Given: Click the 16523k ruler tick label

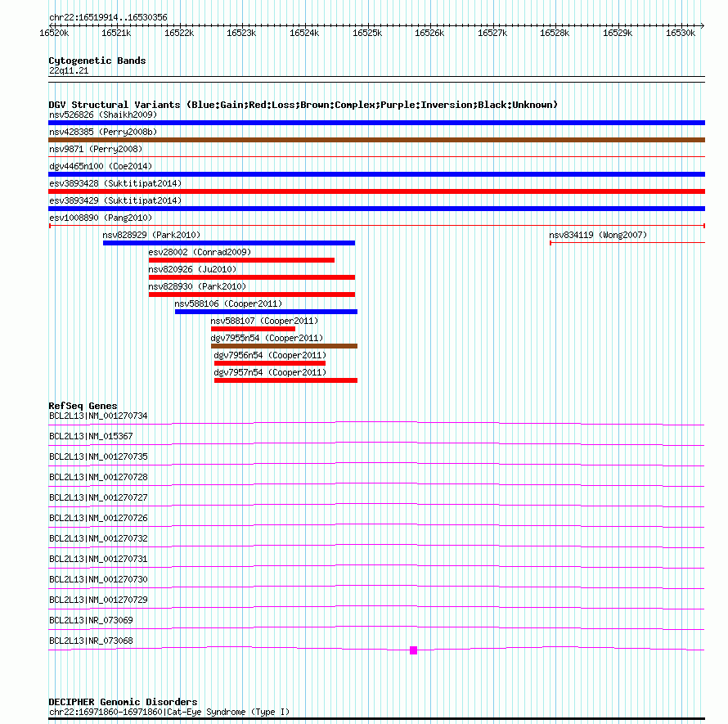Looking at the screenshot, I should click(x=241, y=33).
